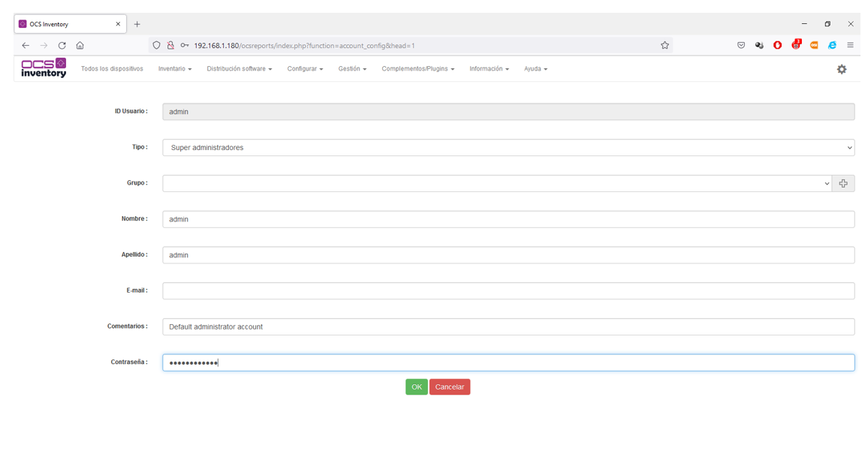Bookmark this page with the star icon

[x=665, y=45]
